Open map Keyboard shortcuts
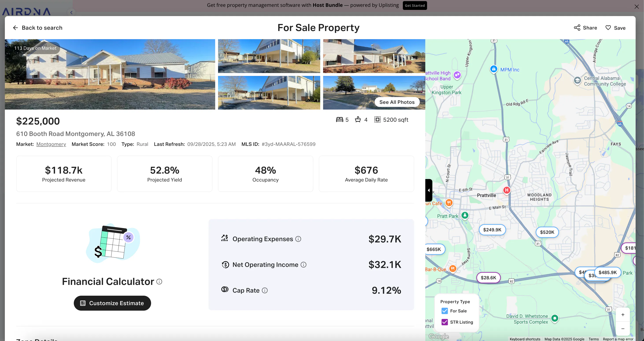 coord(525,339)
